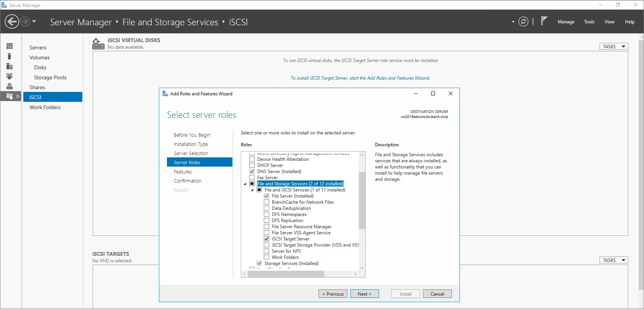
Task: Open TASKS dropdown for iSCSI Virtual Disks
Action: pyautogui.click(x=613, y=46)
